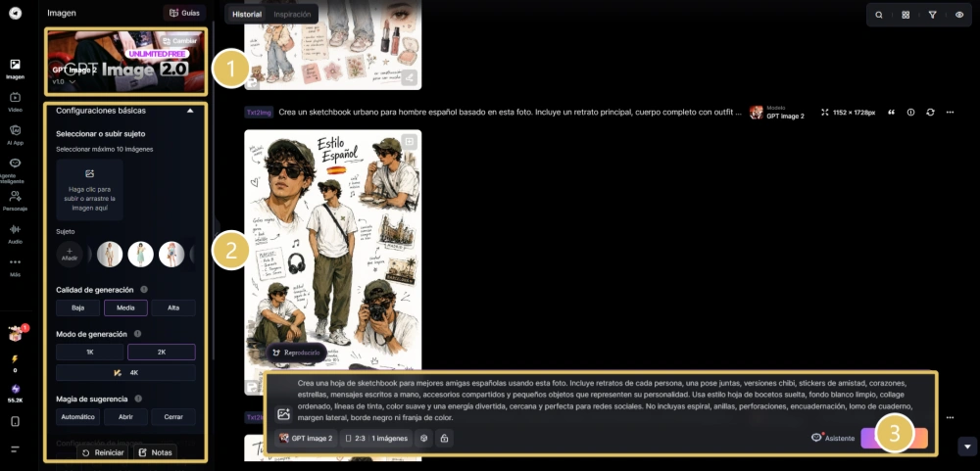Click the Txt2Img tag on the prompt row
Image resolution: width=980 pixels, height=471 pixels.
point(258,113)
